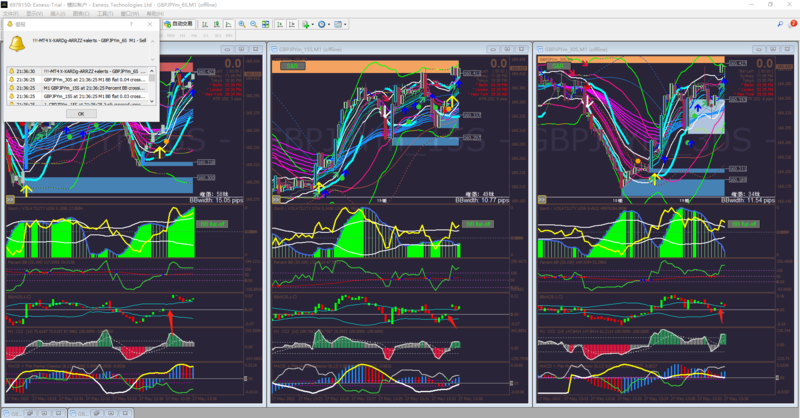Open the 工具(T) menu
The height and width of the screenshot is (418, 800).
(x=105, y=13)
